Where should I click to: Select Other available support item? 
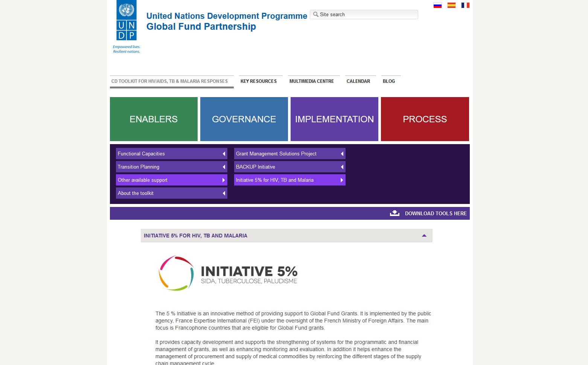tap(172, 180)
